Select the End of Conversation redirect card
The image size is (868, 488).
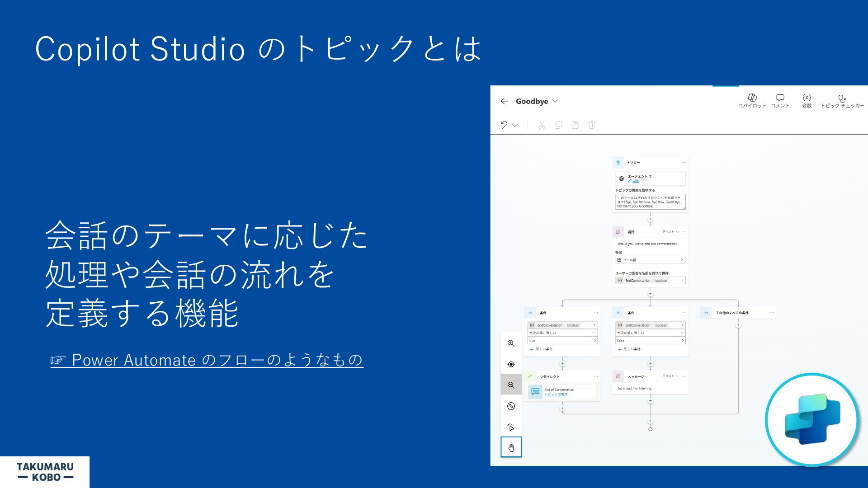pos(562,392)
